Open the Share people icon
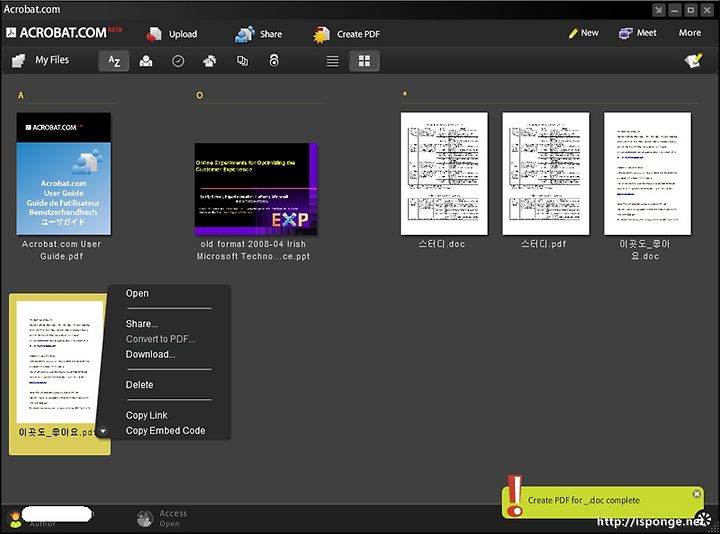 click(x=245, y=34)
